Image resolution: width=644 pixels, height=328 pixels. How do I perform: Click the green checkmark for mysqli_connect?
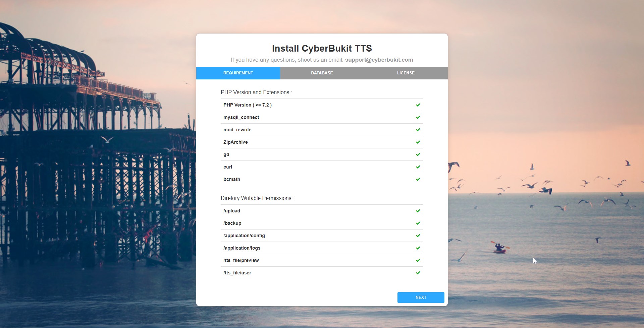click(x=418, y=117)
